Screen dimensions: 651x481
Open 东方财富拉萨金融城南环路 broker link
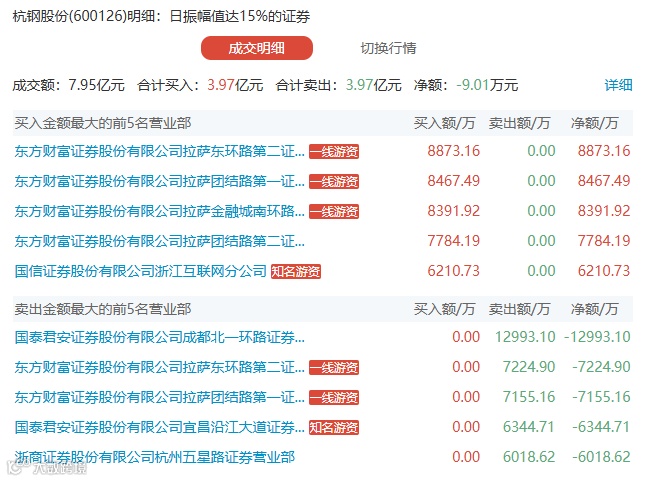(159, 211)
